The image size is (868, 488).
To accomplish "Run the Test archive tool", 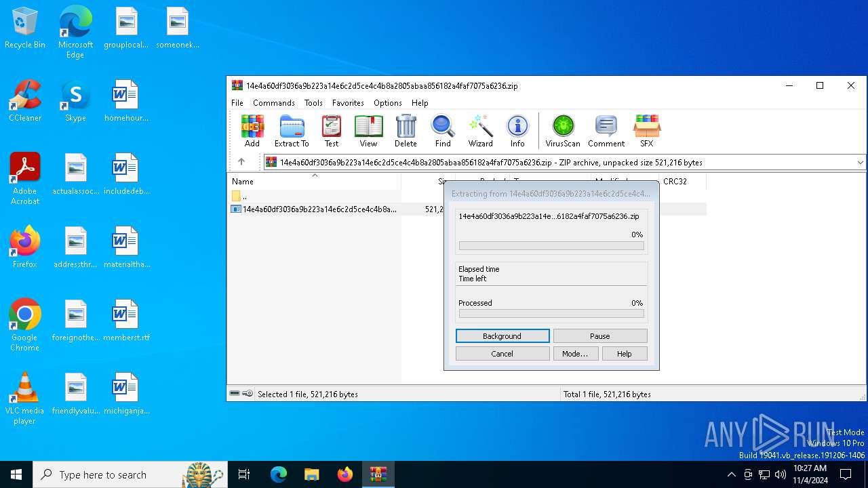I will 332,131.
